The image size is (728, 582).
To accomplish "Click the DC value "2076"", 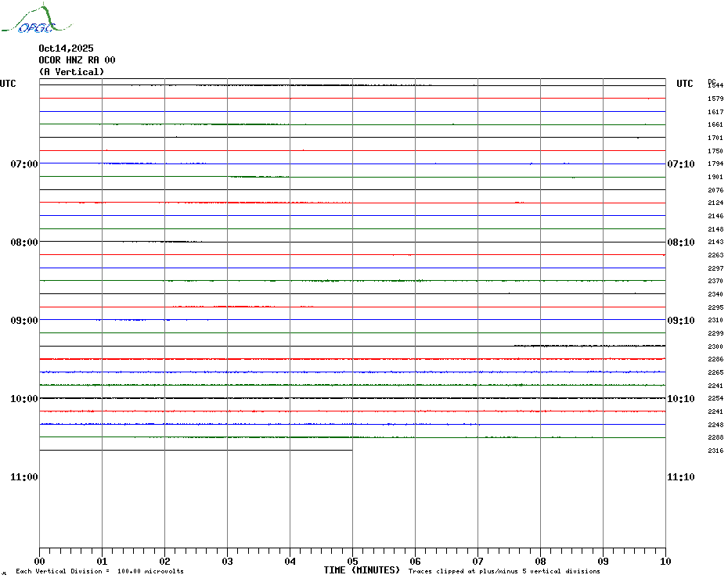I will point(715,190).
